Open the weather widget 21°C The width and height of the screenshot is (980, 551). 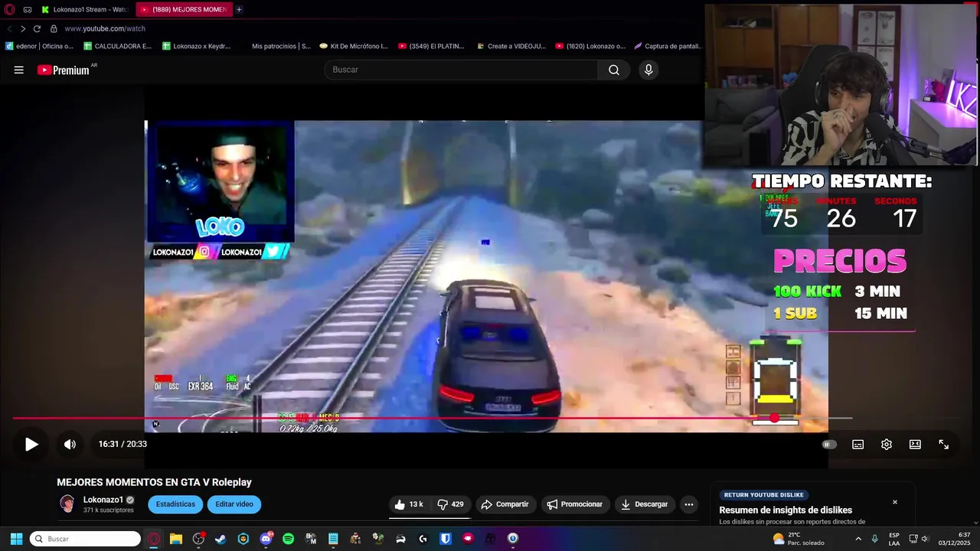[799, 539]
